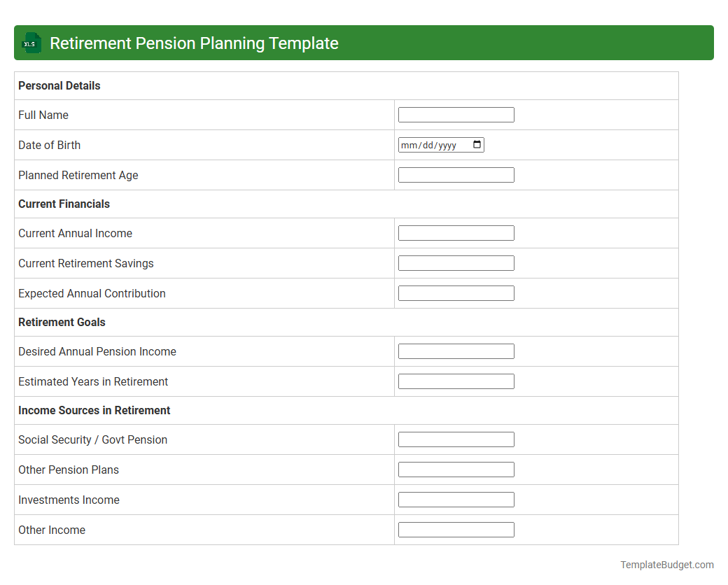This screenshot has width=728, height=585.
Task: Click the Social Security / Govt Pension input
Action: (456, 439)
